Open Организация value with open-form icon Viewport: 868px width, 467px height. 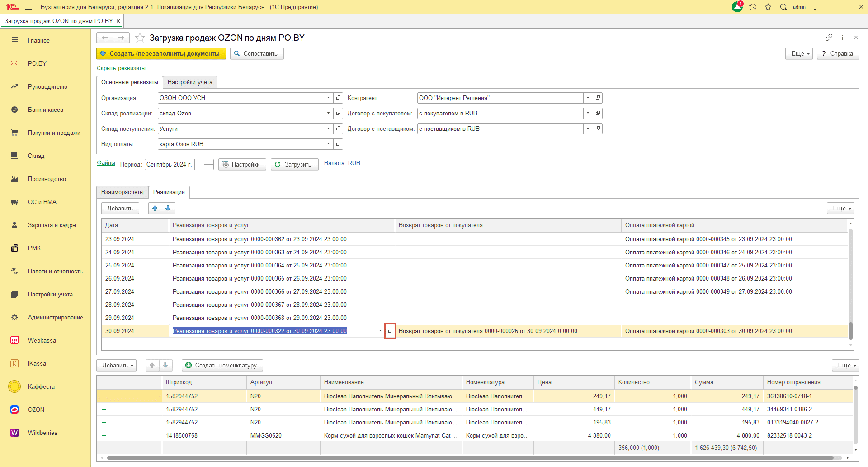click(338, 98)
